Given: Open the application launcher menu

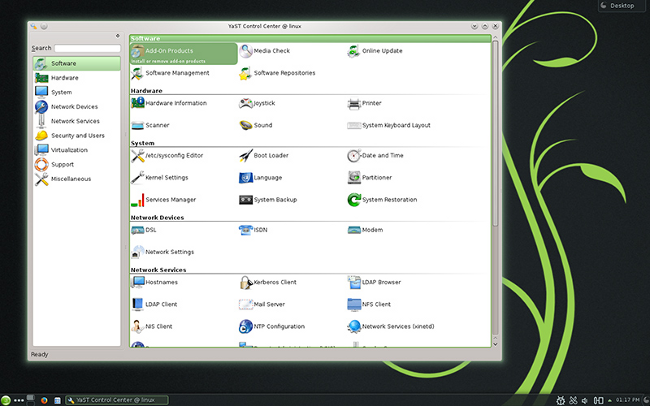Looking at the screenshot, I should tap(6, 400).
